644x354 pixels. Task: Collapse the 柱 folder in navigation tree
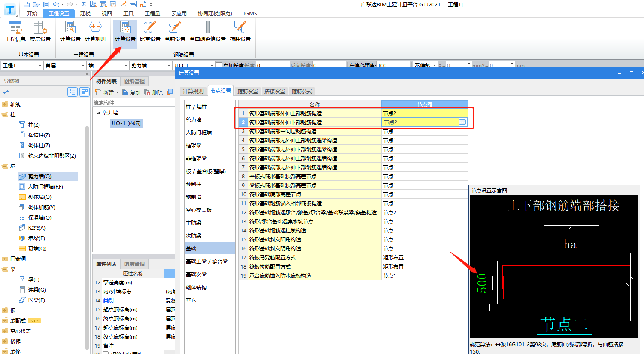point(5,115)
